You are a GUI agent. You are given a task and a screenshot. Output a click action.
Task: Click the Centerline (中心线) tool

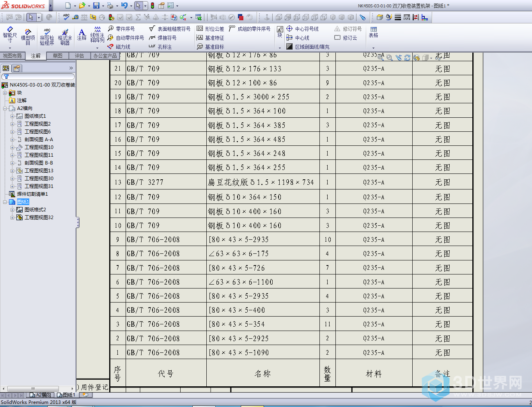298,38
